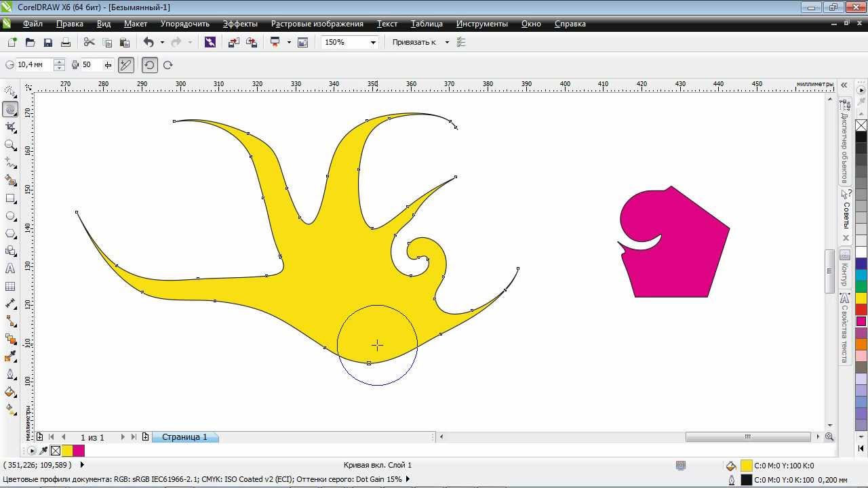Click the Export icon

point(252,42)
